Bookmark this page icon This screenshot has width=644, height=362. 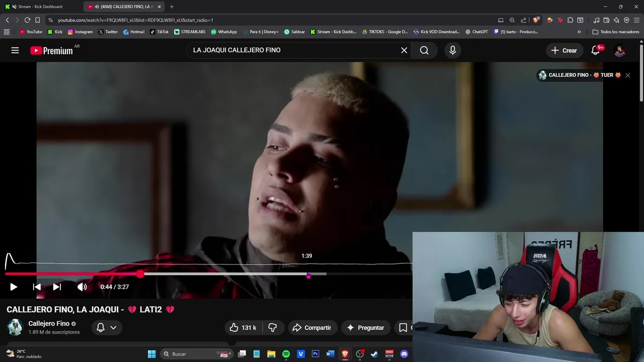37,20
